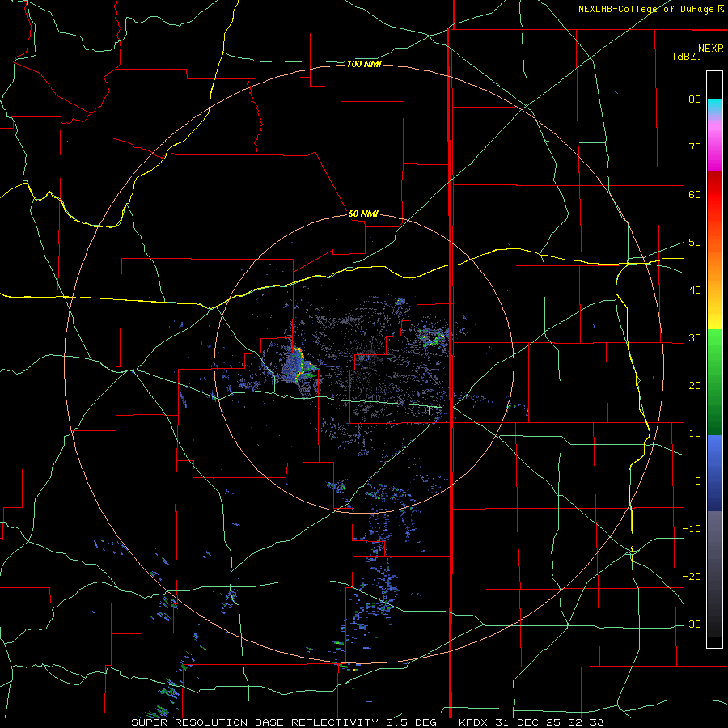Image resolution: width=728 pixels, height=728 pixels.
Task: Click the NEXR label above the color scale
Action: (x=710, y=49)
